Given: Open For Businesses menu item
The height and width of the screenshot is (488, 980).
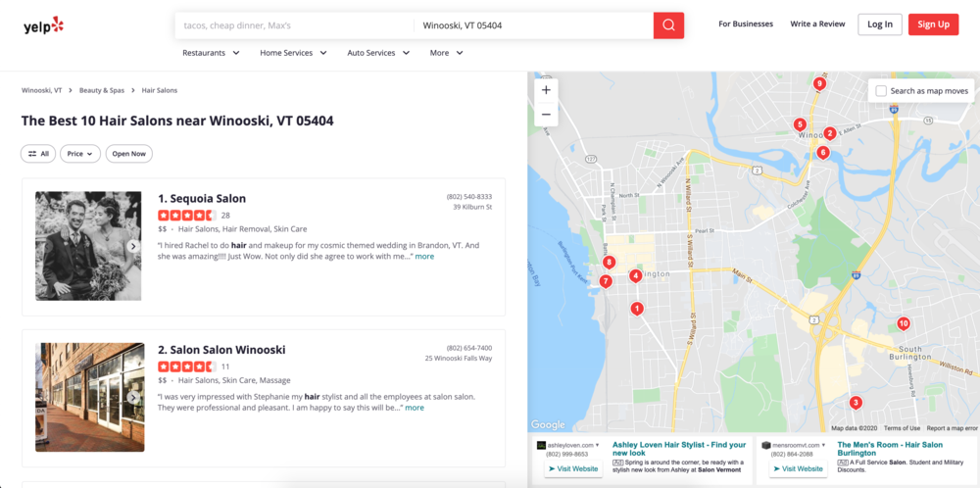Looking at the screenshot, I should (x=746, y=24).
